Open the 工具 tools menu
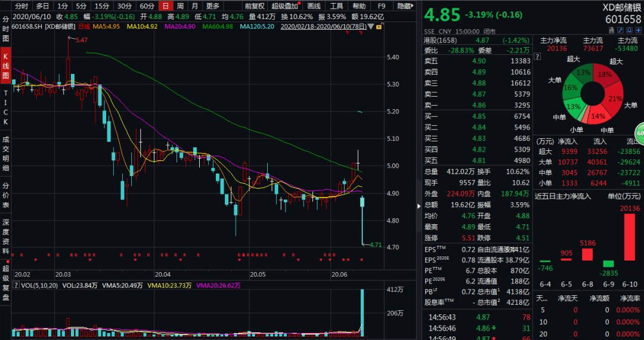The height and width of the screenshot is (340, 644). click(336, 6)
